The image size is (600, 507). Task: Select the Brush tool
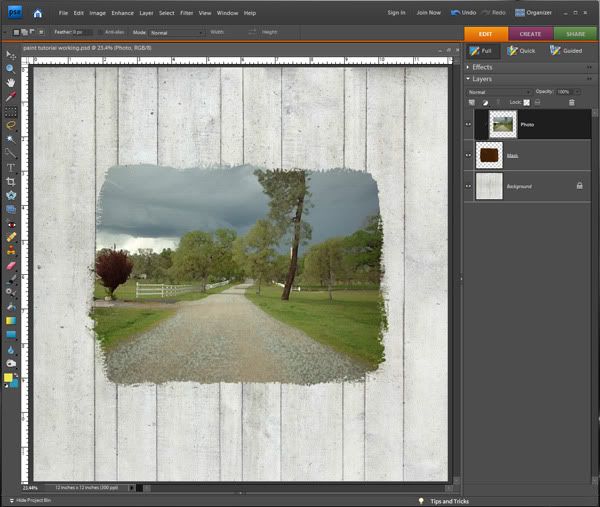point(11,279)
